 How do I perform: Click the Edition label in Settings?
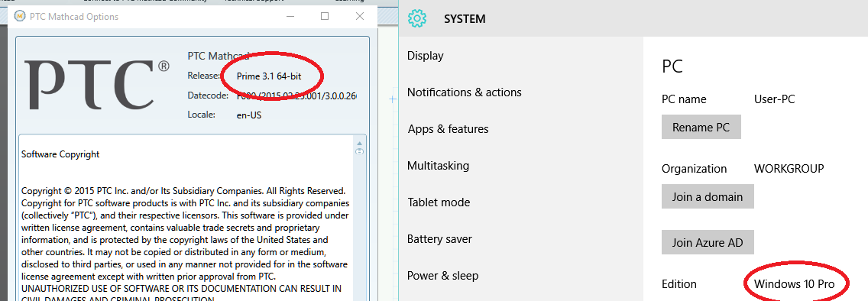[x=679, y=284]
